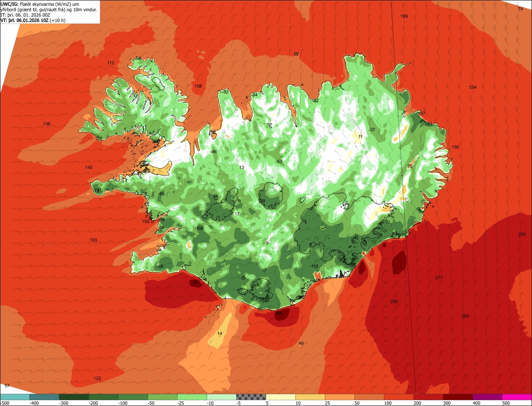Image resolution: width=532 pixels, height=406 pixels.
Task: Pick the pale yellow 5 to 10 swatch
Action: pos(281,397)
